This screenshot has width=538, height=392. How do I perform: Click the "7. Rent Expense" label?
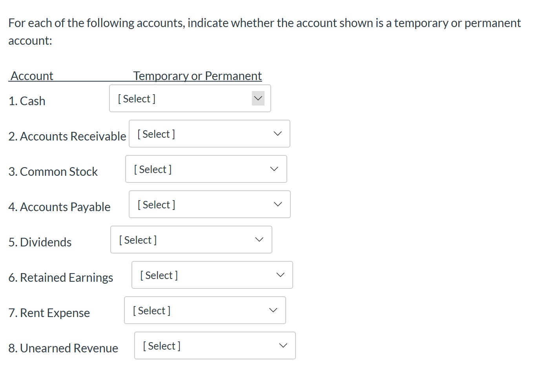49,313
